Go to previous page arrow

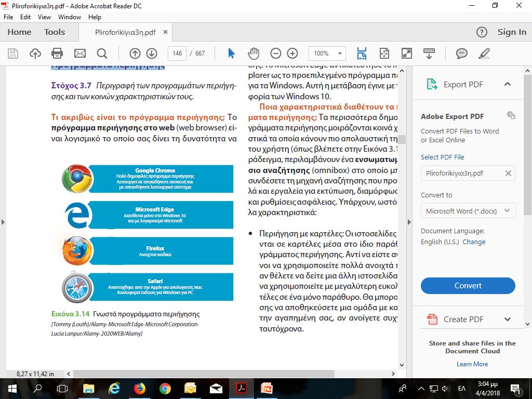135,54
